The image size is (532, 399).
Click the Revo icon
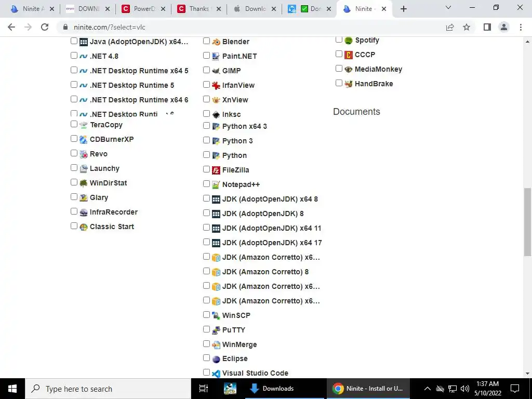pos(84,154)
